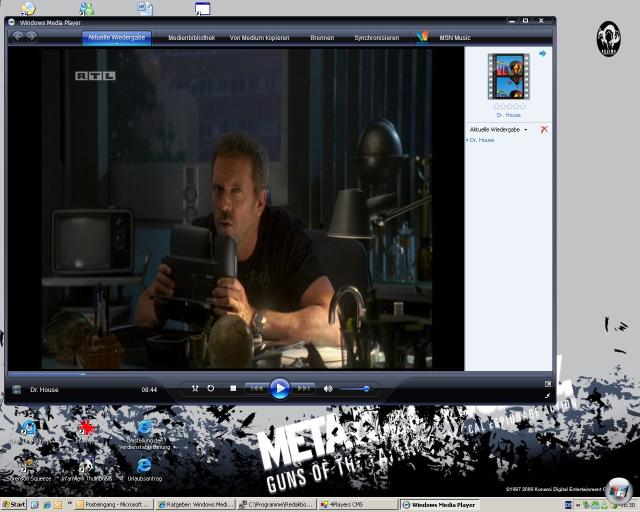Go forward using the right navigation arrow
The image size is (640, 512).
[x=31, y=36]
